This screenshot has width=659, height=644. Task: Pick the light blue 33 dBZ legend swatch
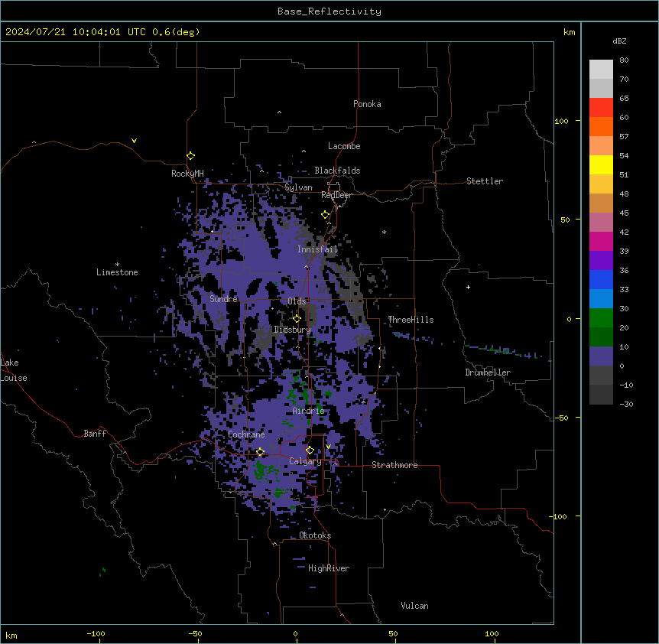(x=601, y=298)
